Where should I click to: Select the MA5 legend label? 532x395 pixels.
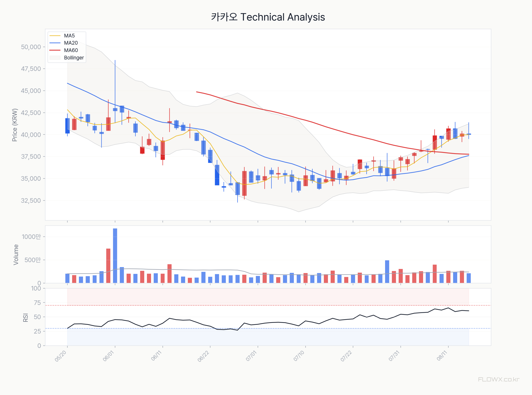point(69,36)
